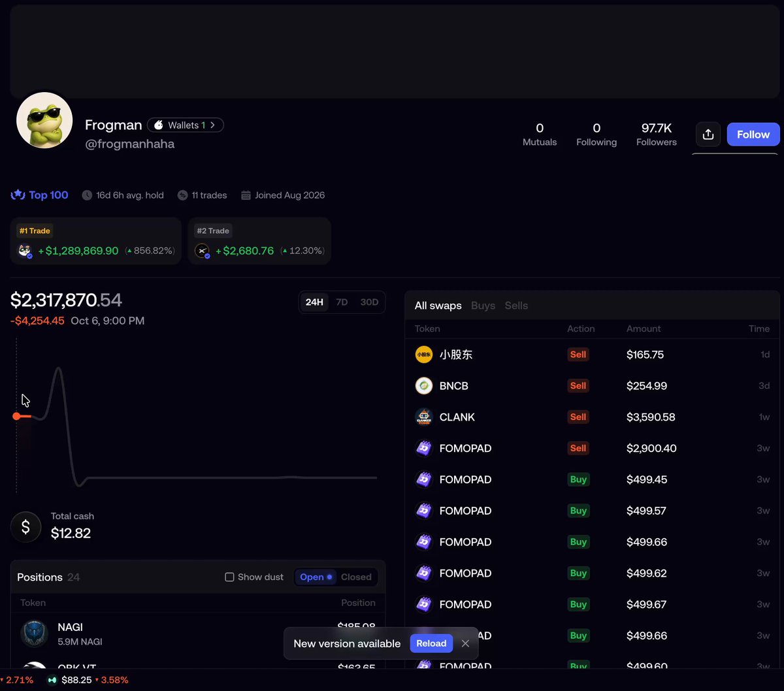Click the clock icon beside avg. hold
784x691 pixels.
tap(87, 195)
